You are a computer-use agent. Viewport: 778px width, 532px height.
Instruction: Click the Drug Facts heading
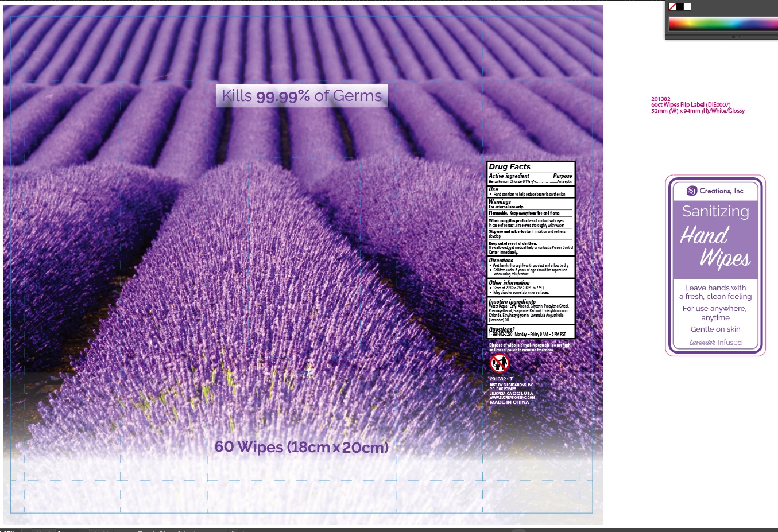click(510, 166)
